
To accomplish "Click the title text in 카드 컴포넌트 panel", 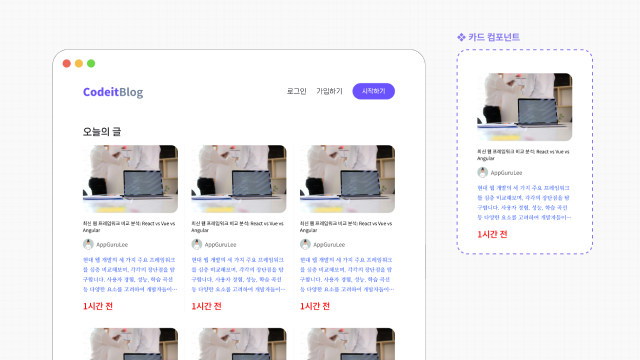I will (x=523, y=155).
